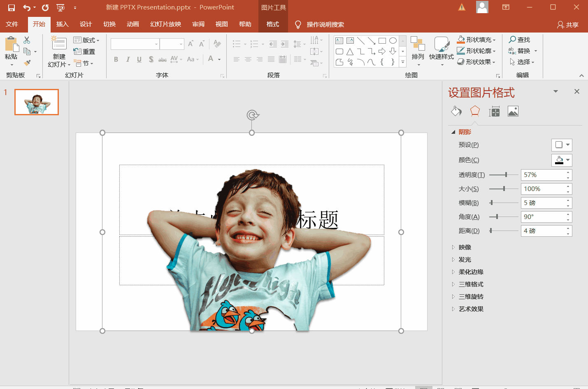Click the 透明度 slider handle
588x389 pixels.
coord(506,175)
